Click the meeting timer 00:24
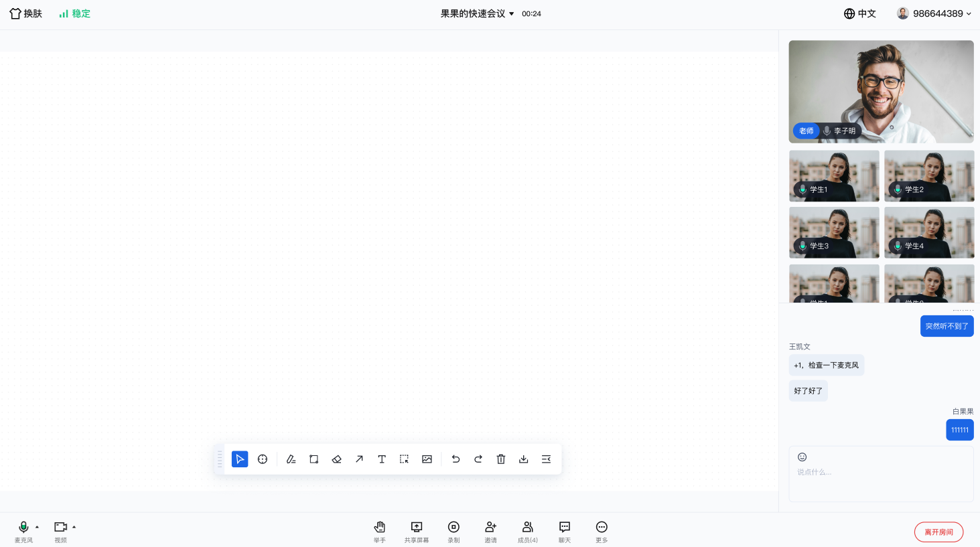This screenshot has width=980, height=547. tap(531, 13)
